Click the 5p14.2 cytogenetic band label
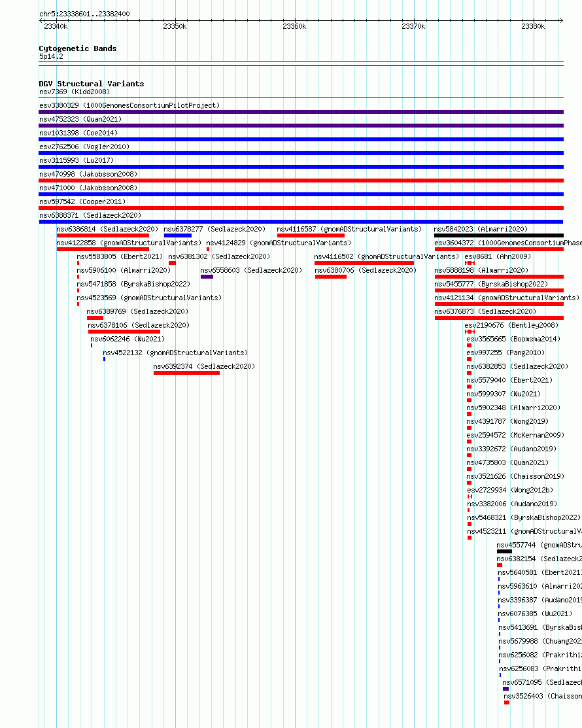Image resolution: width=582 pixels, height=728 pixels. [x=51, y=57]
